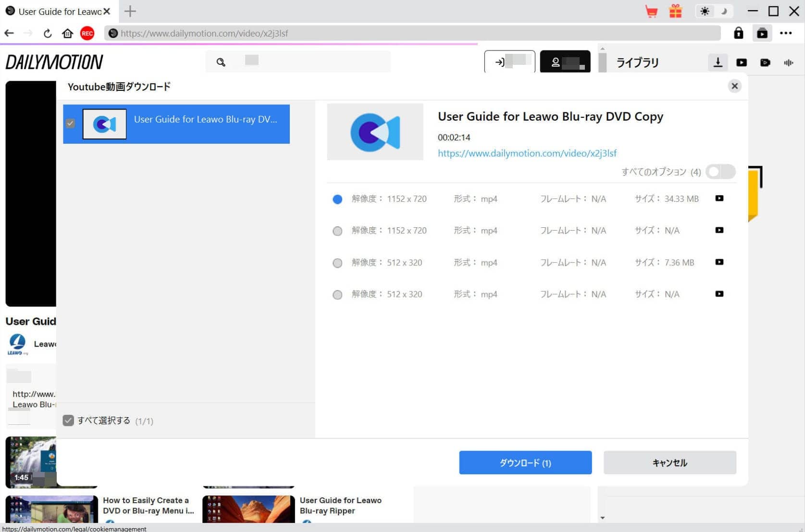Click the dialog title User Guide for Leawo Blu-ray DVD Copy
The width and height of the screenshot is (805, 532).
[x=550, y=116]
